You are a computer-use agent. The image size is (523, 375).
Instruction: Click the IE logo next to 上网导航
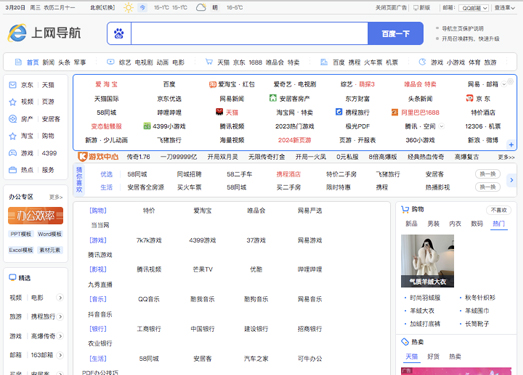17,33
